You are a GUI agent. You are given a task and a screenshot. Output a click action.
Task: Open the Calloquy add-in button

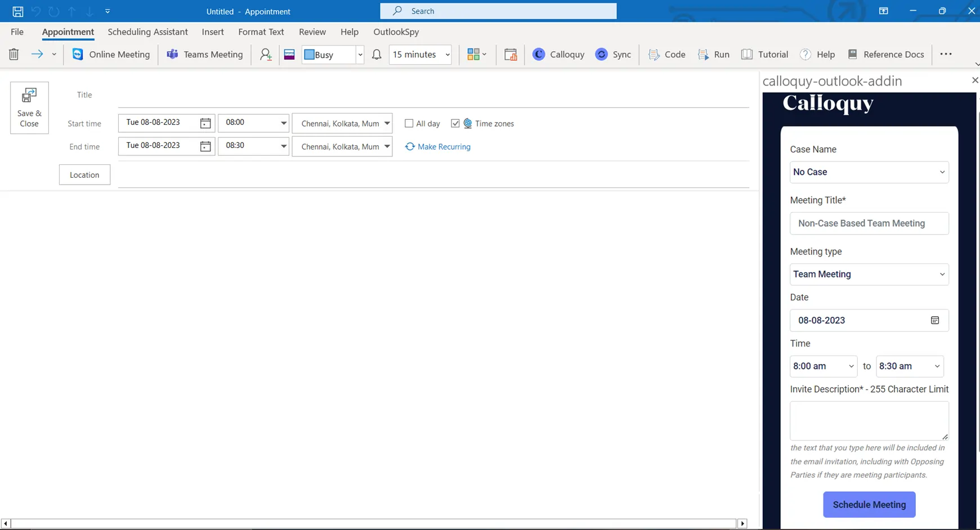[558, 55]
